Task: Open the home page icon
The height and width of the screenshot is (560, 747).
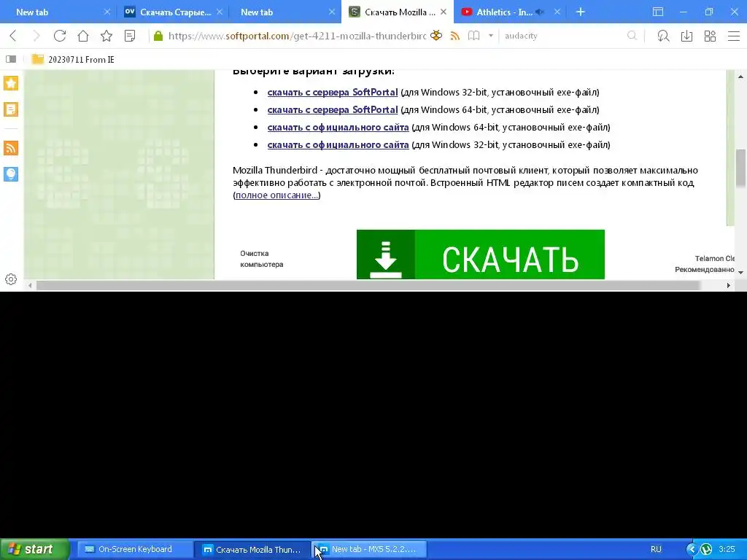Action: [83, 36]
